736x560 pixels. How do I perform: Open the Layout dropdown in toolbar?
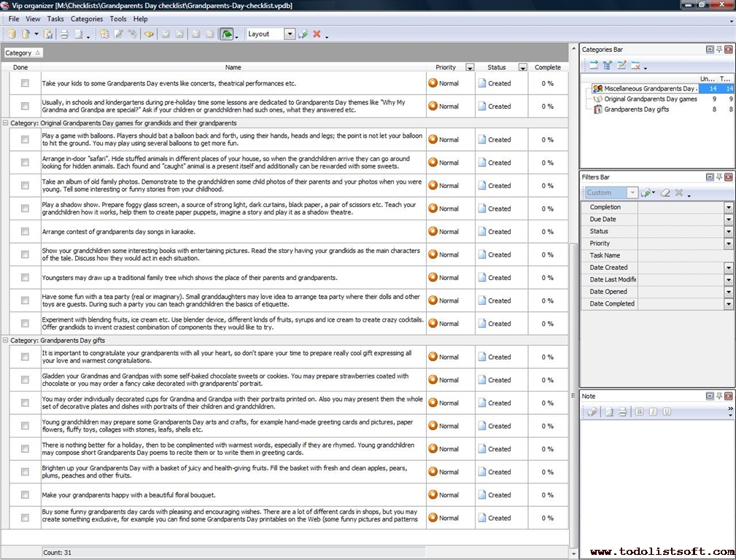(290, 34)
